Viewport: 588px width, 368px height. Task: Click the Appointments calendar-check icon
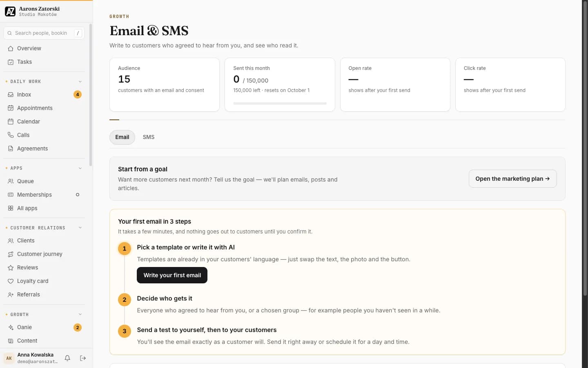pyautogui.click(x=11, y=108)
